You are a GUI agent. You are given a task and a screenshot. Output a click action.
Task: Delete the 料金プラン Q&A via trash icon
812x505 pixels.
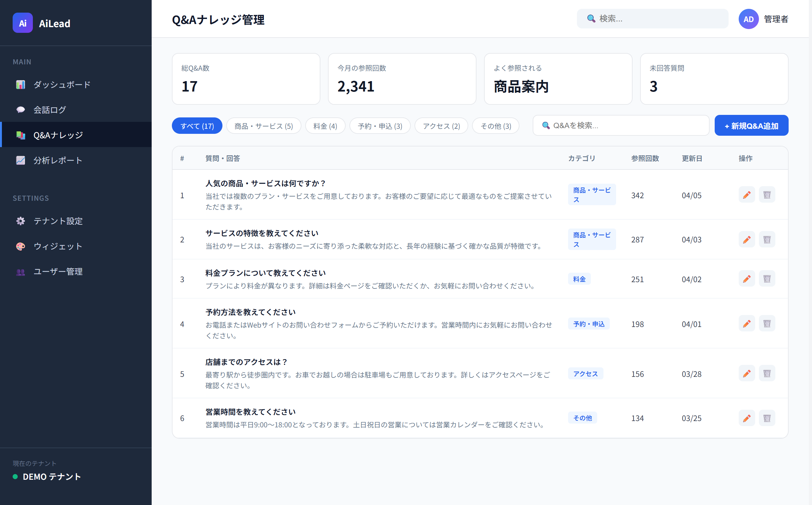pyautogui.click(x=767, y=279)
